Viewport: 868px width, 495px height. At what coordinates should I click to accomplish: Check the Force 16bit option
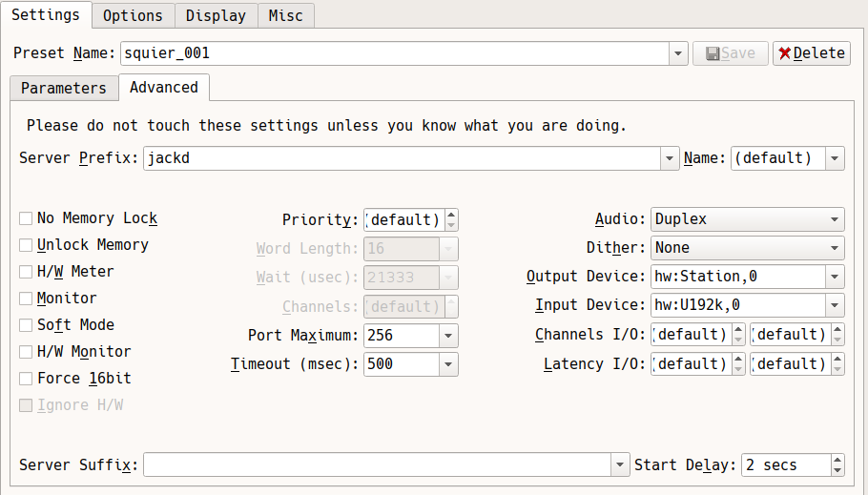pos(26,379)
